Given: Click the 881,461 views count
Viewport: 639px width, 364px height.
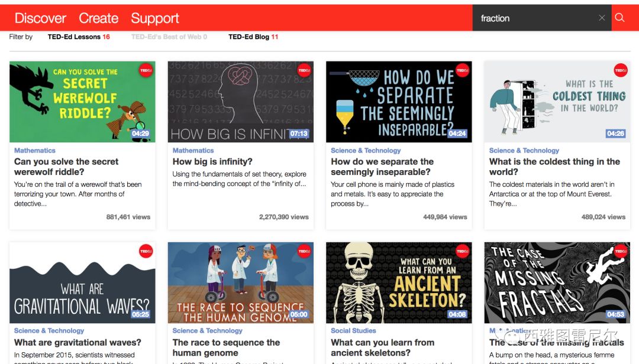Looking at the screenshot, I should (x=128, y=217).
